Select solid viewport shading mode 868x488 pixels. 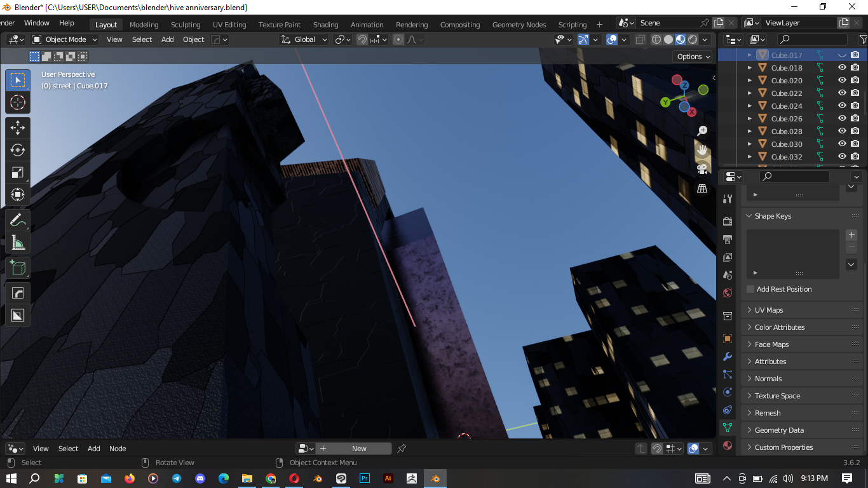pyautogui.click(x=668, y=39)
